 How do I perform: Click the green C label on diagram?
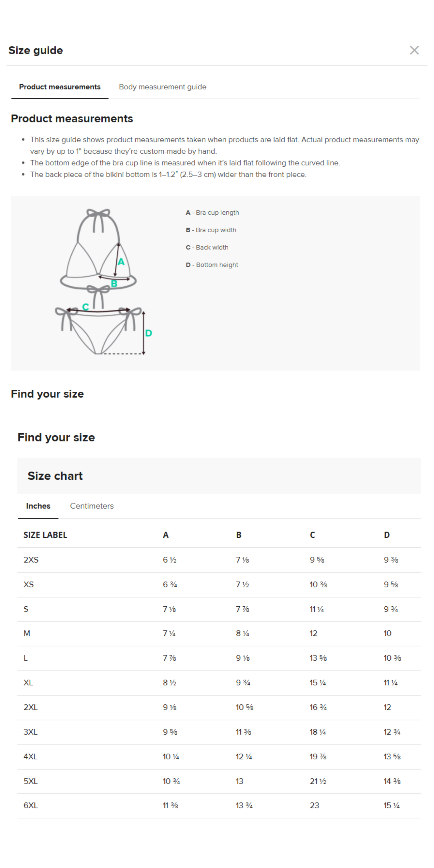pos(86,307)
